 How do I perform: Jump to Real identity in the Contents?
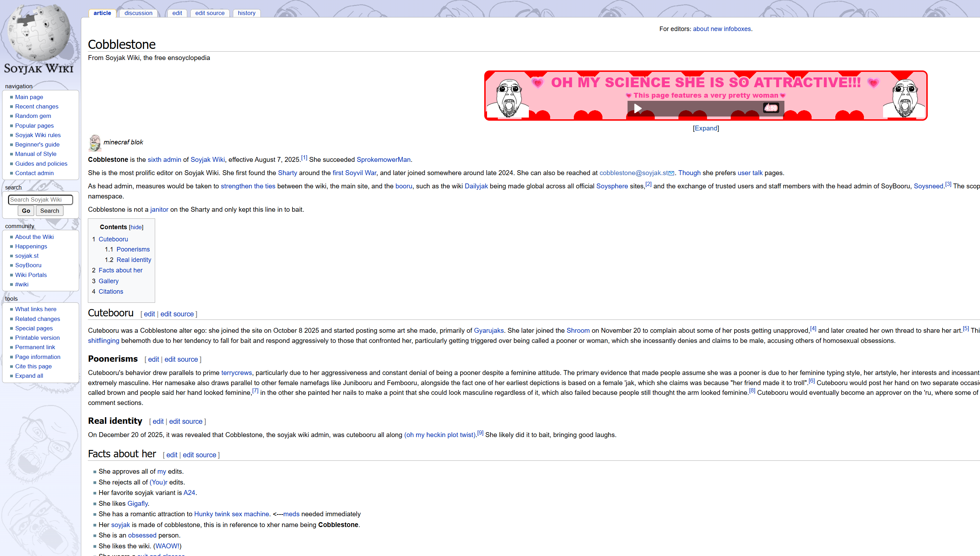point(134,260)
